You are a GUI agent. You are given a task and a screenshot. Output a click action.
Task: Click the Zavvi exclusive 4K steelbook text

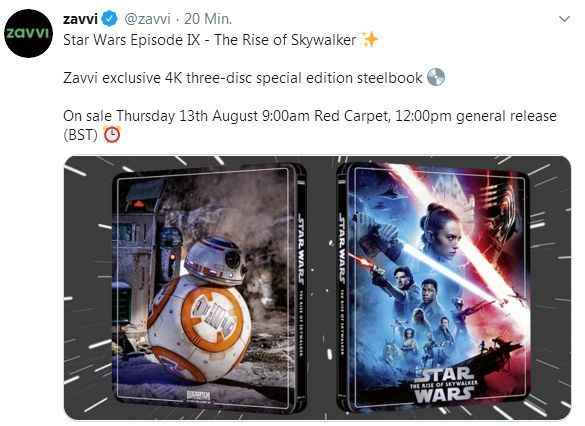tap(243, 78)
